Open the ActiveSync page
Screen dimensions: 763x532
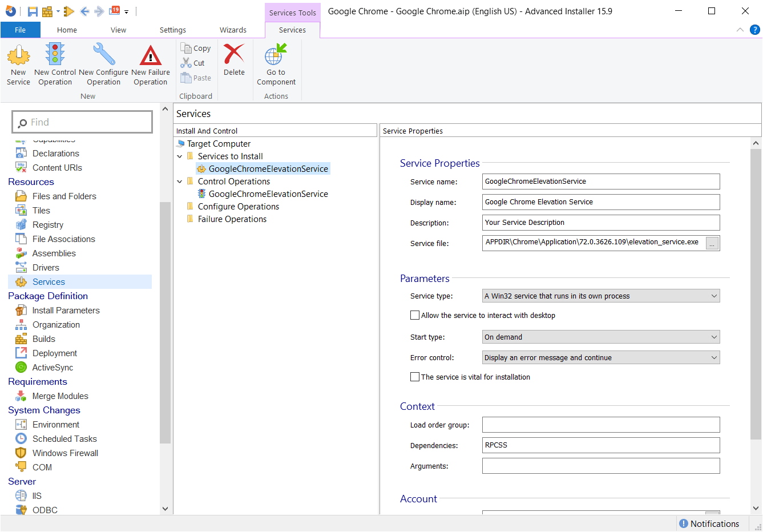click(53, 367)
